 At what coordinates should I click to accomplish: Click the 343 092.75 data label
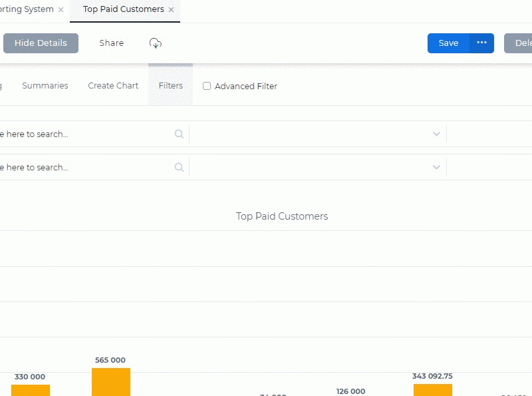(432, 376)
